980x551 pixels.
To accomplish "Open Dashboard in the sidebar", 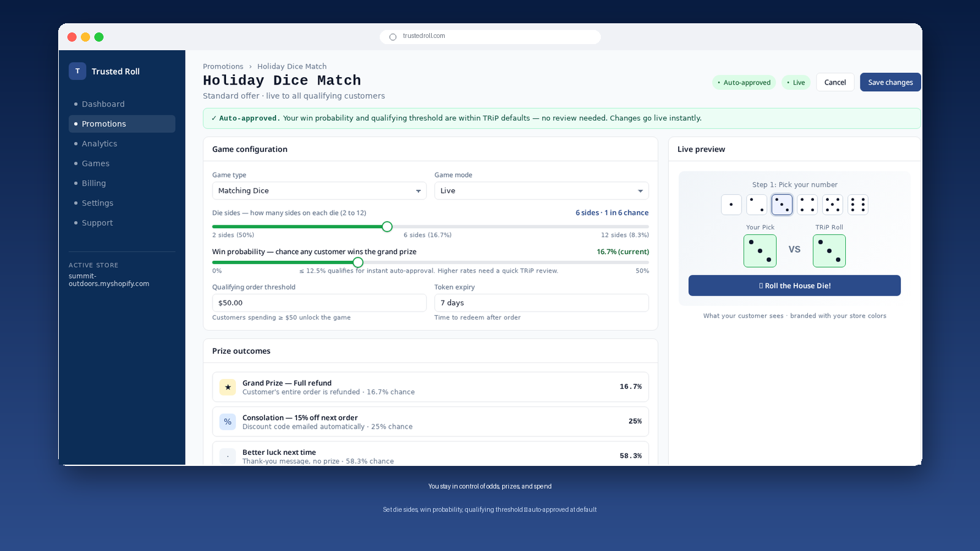I will pos(122,104).
